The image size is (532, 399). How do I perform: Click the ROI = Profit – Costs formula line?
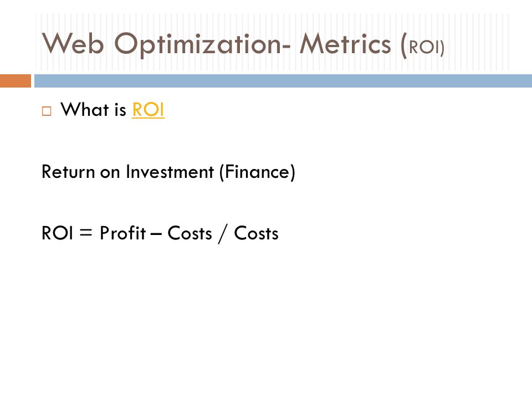(160, 233)
